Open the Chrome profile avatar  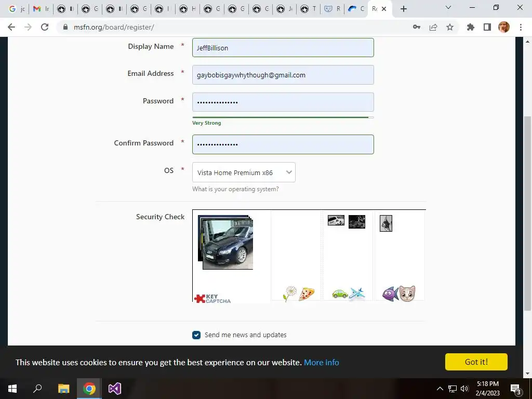pyautogui.click(x=504, y=27)
